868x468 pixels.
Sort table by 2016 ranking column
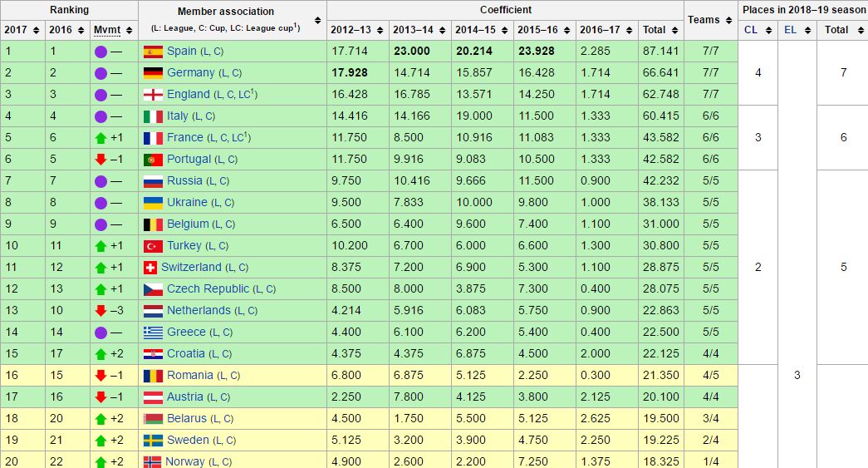tap(81, 31)
